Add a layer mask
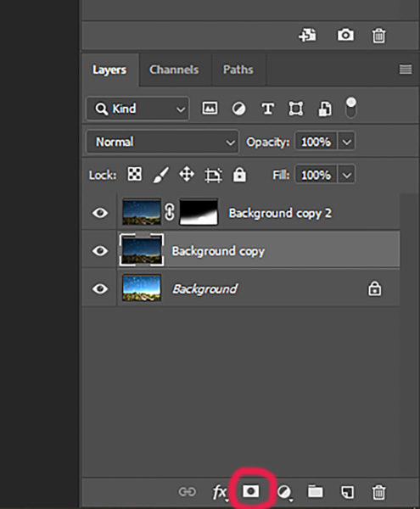This screenshot has height=509, width=420. point(251,491)
